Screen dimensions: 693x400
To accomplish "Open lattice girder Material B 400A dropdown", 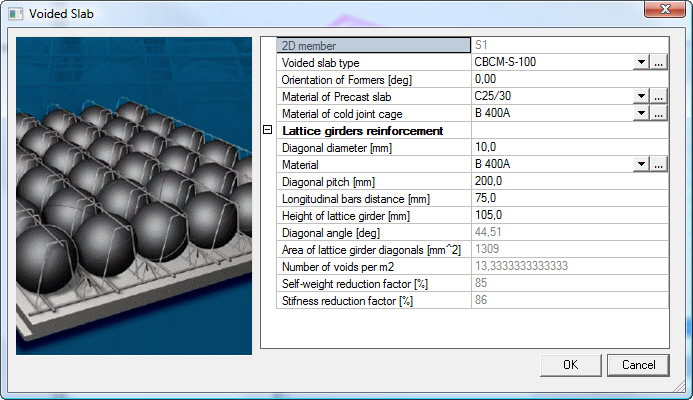I will tap(641, 164).
